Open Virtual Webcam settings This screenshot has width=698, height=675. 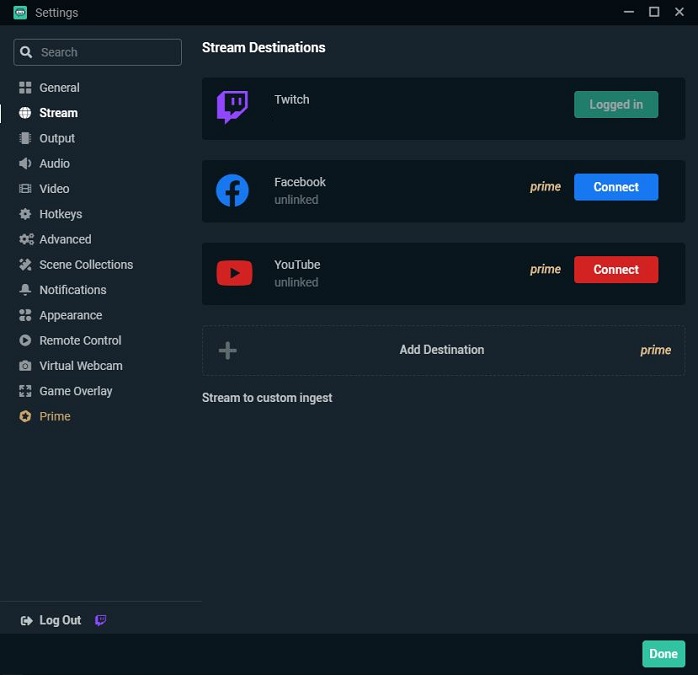(81, 366)
